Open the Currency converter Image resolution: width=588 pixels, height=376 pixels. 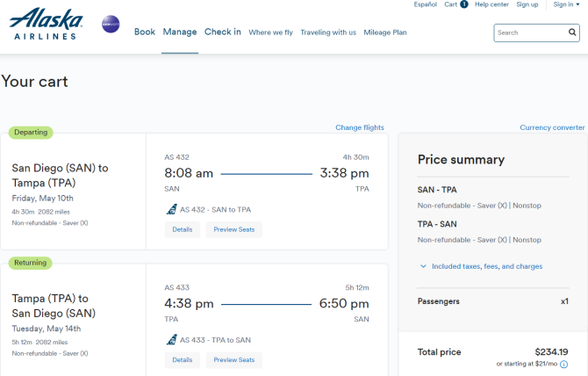point(552,127)
